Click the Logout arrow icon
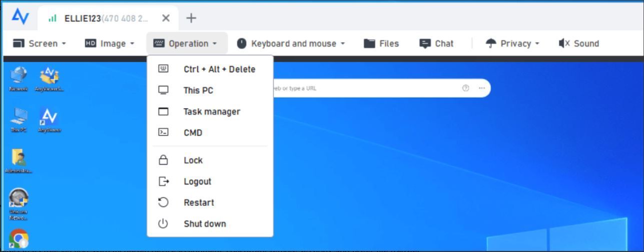This screenshot has height=252, width=644. (x=164, y=181)
